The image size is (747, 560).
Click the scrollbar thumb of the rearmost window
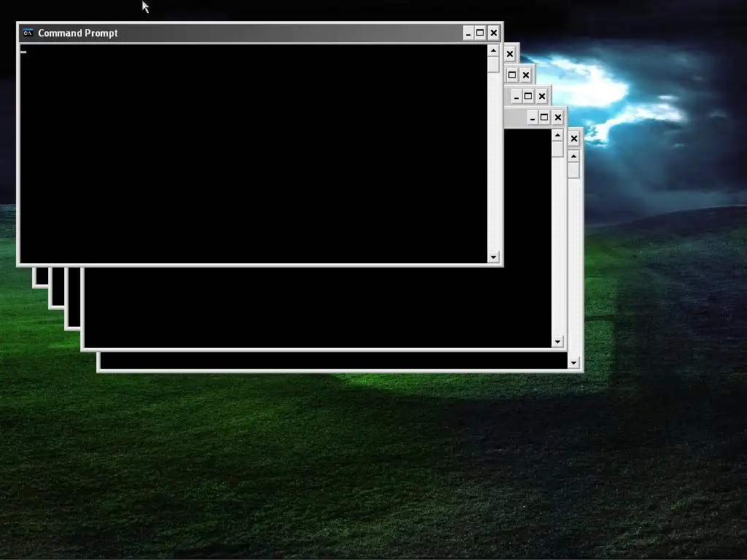[x=573, y=171]
